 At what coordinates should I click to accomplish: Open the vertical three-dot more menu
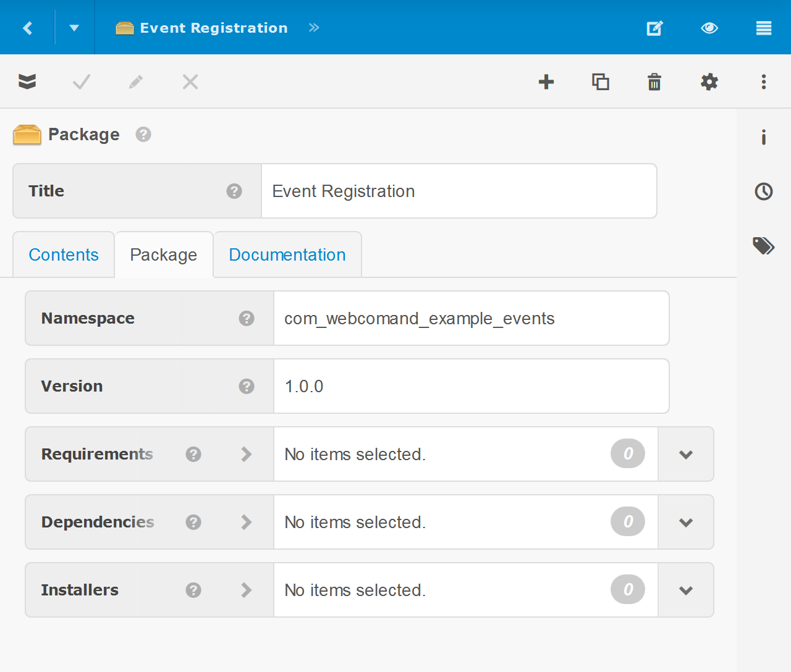[764, 82]
